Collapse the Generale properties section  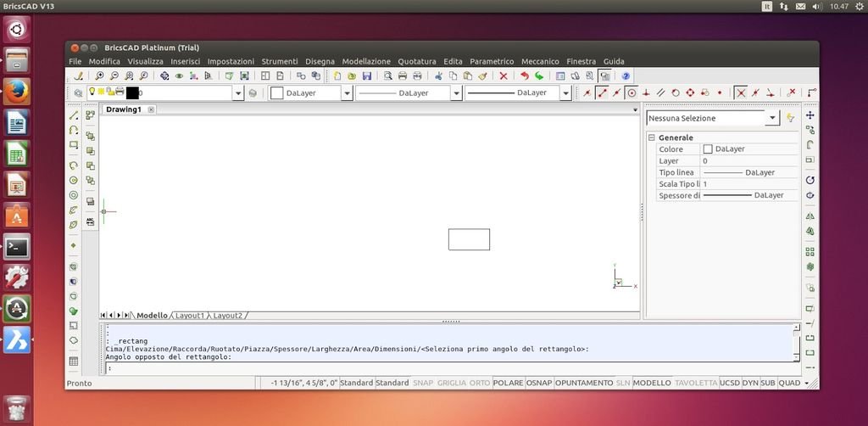pos(651,137)
